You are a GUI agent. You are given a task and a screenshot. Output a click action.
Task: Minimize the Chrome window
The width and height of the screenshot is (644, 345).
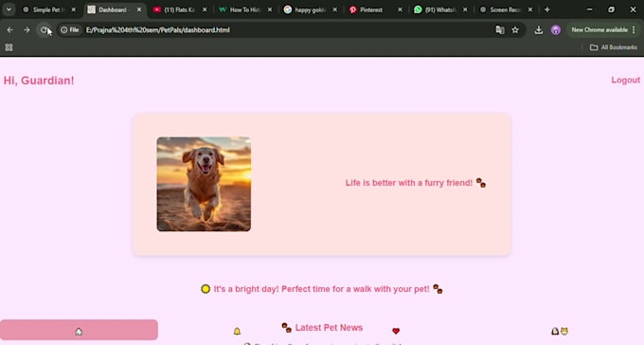[590, 9]
